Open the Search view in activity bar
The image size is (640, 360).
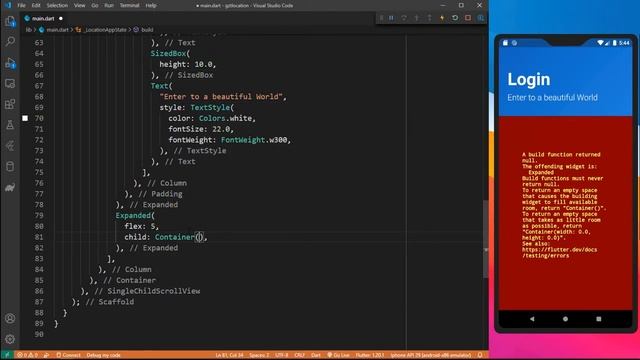[10, 42]
